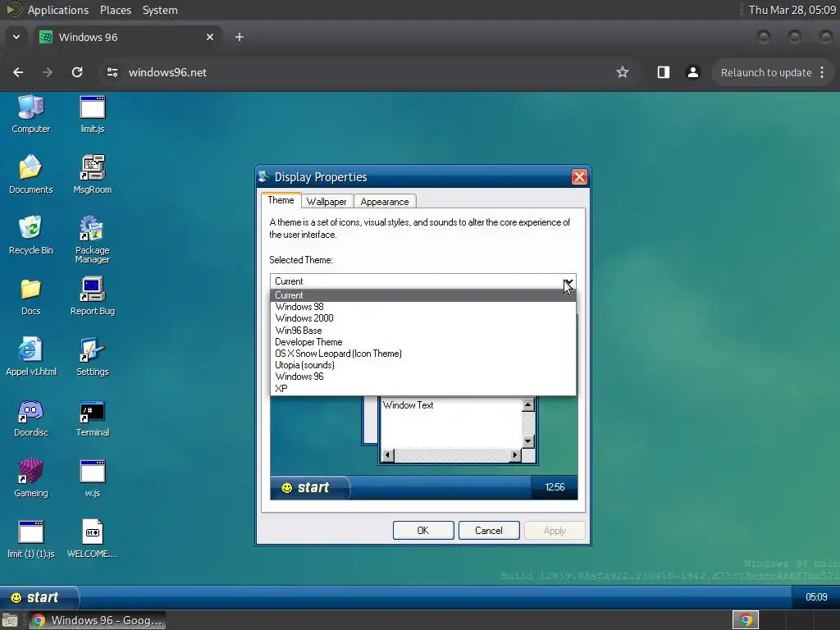Click OK in Display Properties
Screen dimensions: 840x630
coord(423,531)
